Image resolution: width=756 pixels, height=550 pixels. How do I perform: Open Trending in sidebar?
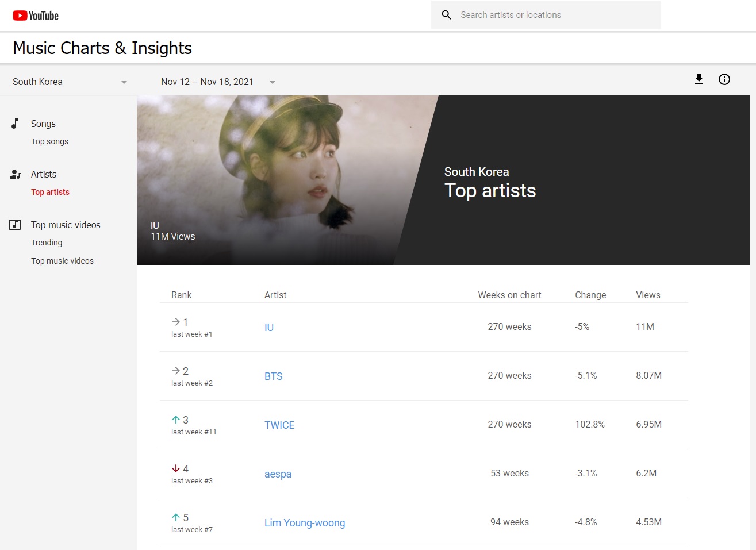[x=47, y=243]
